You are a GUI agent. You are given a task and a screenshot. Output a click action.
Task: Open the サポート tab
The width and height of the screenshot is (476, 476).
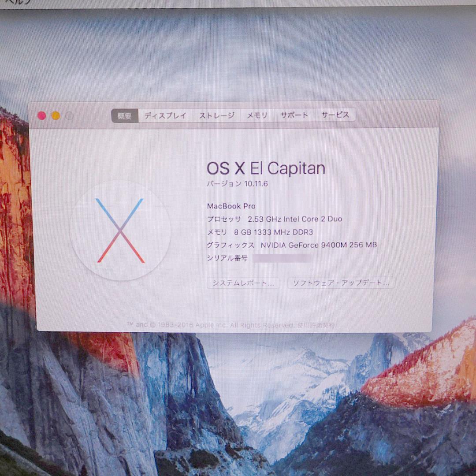pos(294,115)
